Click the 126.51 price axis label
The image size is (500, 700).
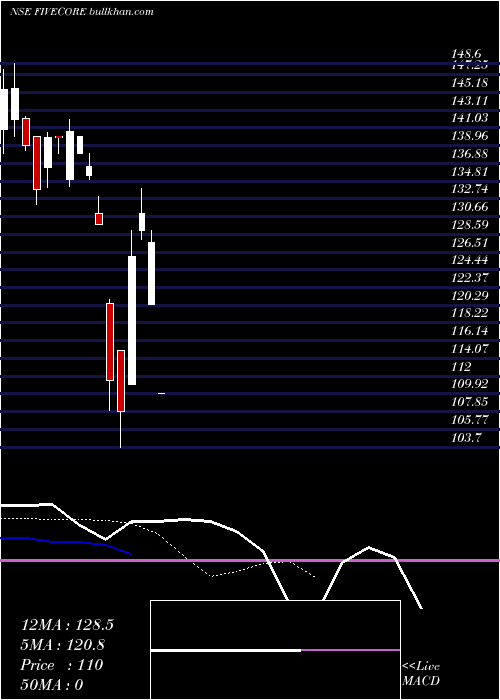[x=470, y=242]
